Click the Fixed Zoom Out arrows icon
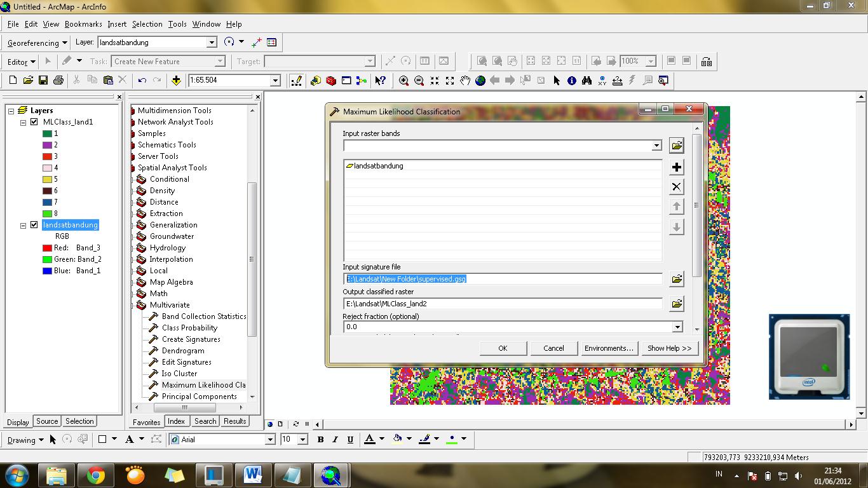This screenshot has height=488, width=868. point(450,80)
